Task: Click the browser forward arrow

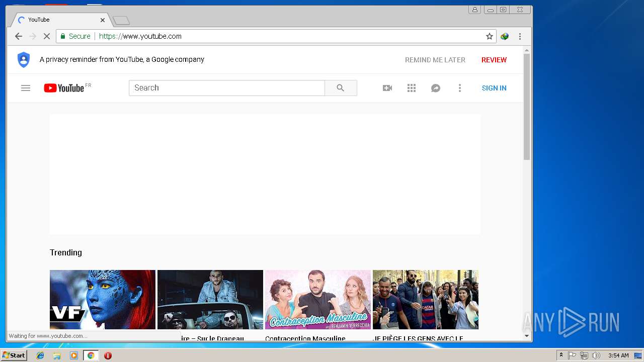Action: [33, 36]
